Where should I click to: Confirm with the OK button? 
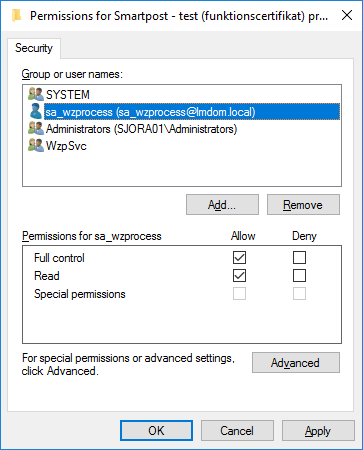click(x=156, y=431)
